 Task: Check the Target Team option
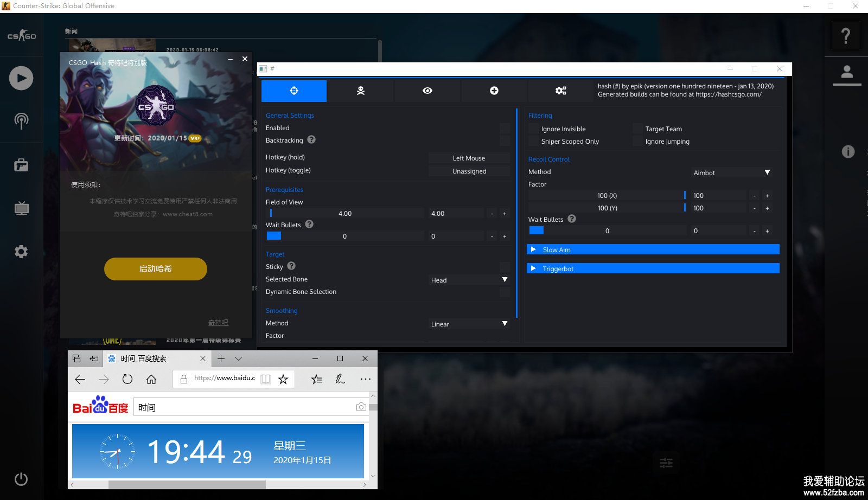(x=638, y=129)
